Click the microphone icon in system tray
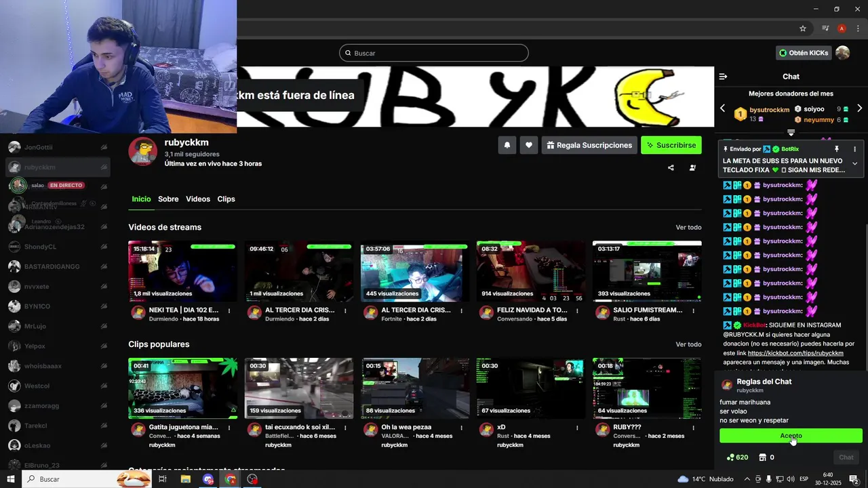The image size is (868, 488). 769,479
